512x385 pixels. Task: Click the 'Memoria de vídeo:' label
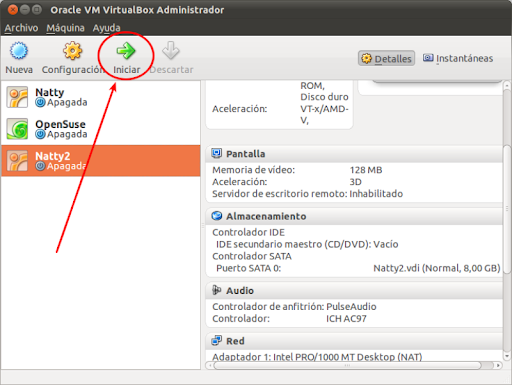click(x=253, y=170)
